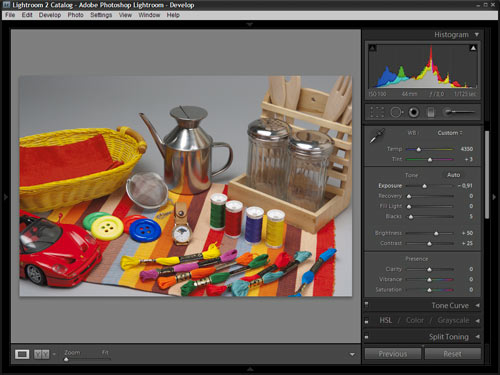The width and height of the screenshot is (500, 375).
Task: Click the Contrast slider handle
Action: click(430, 244)
